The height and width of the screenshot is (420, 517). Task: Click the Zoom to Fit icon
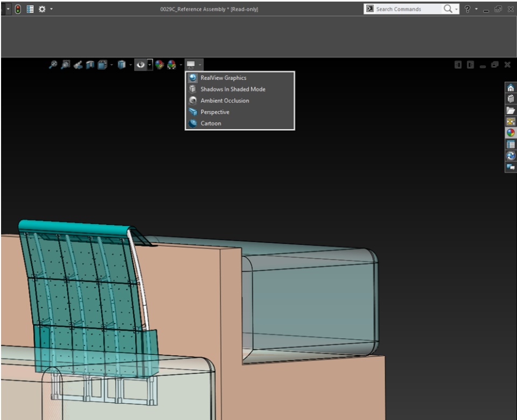(x=53, y=65)
